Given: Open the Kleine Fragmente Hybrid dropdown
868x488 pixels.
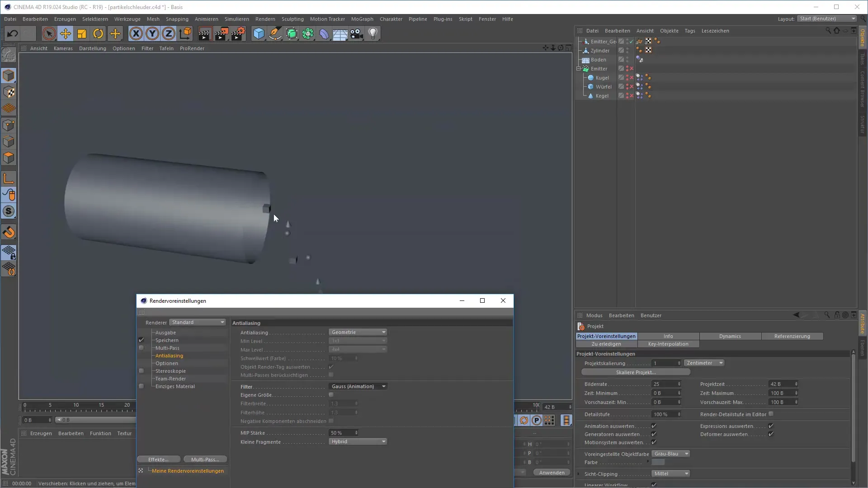Looking at the screenshot, I should click(358, 441).
